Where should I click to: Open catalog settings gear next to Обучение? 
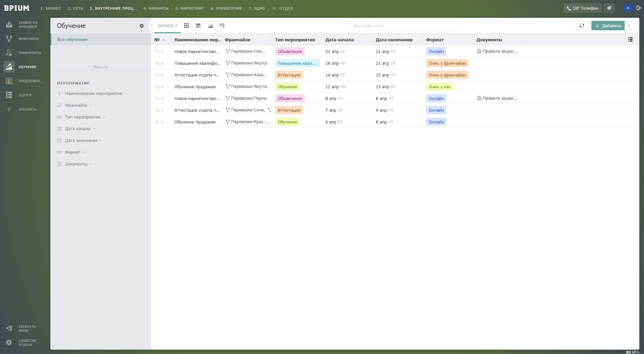coord(142,26)
